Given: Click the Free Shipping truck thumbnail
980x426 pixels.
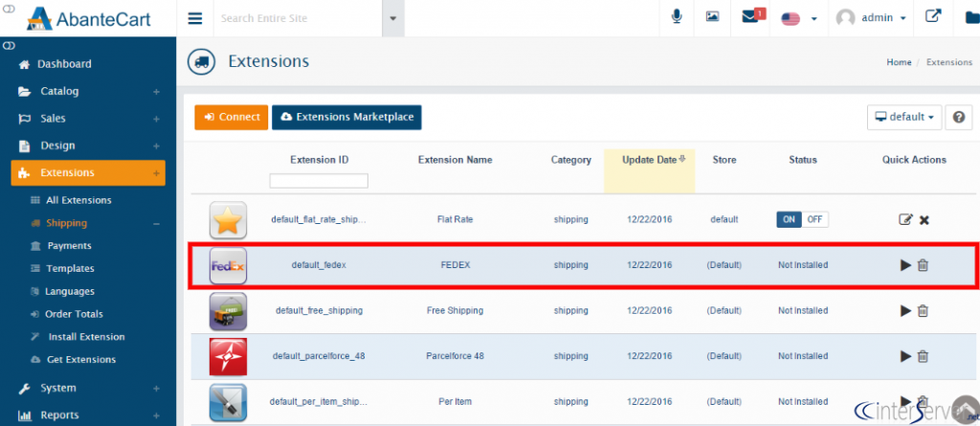Looking at the screenshot, I should 228,311.
